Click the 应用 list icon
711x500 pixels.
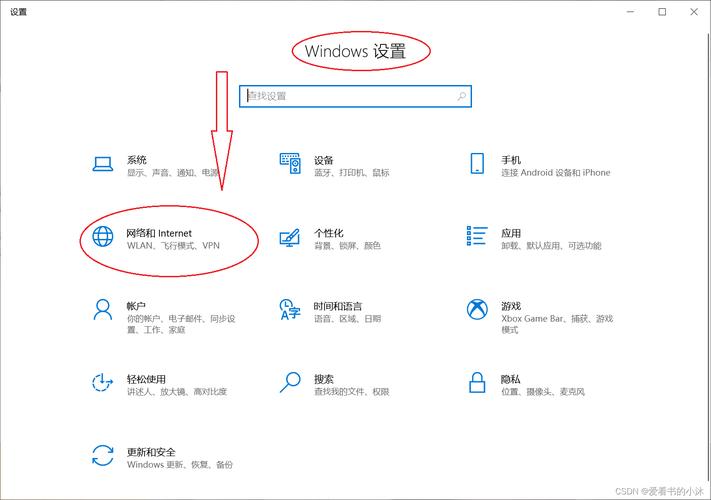(477, 236)
